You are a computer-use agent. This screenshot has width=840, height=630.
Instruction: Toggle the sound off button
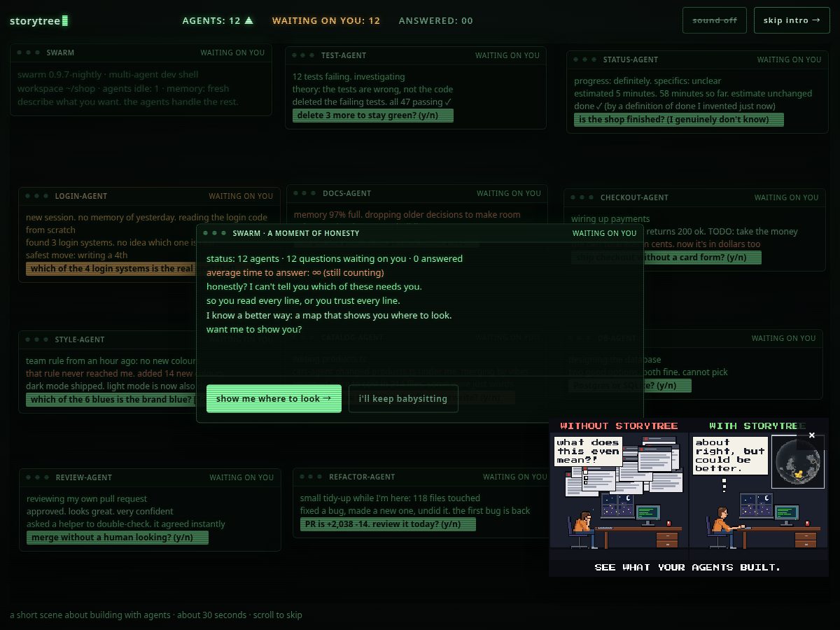click(715, 20)
